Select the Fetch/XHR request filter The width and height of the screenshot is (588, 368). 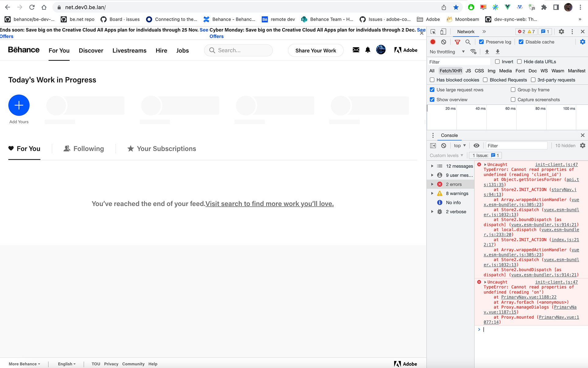pyautogui.click(x=450, y=71)
